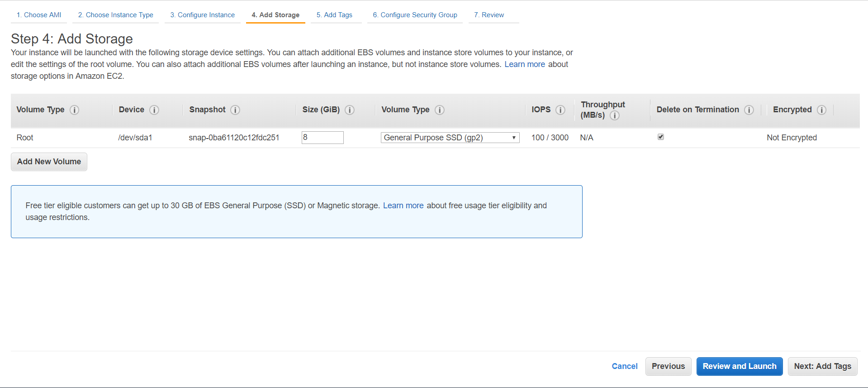868x388 pixels.
Task: Click info icon beside Delete on Termination header
Action: [x=749, y=110]
